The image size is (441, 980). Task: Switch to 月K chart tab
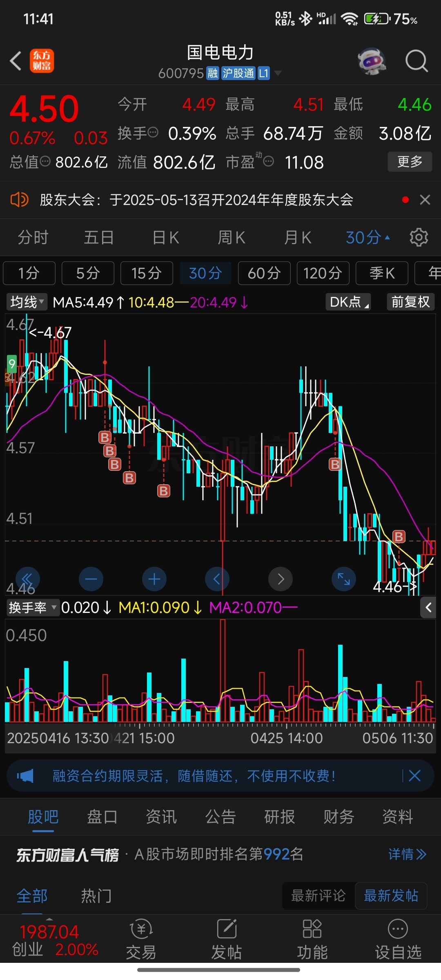298,237
